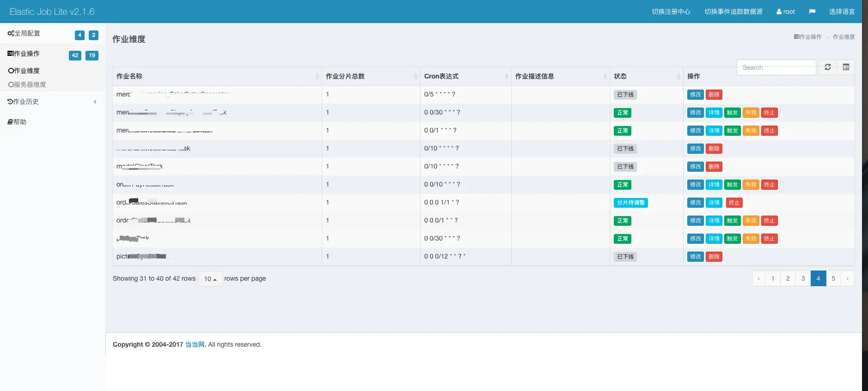The image size is (868, 391).
Task: Click 删除 in the 0/5 * * * * ? row
Action: point(714,95)
